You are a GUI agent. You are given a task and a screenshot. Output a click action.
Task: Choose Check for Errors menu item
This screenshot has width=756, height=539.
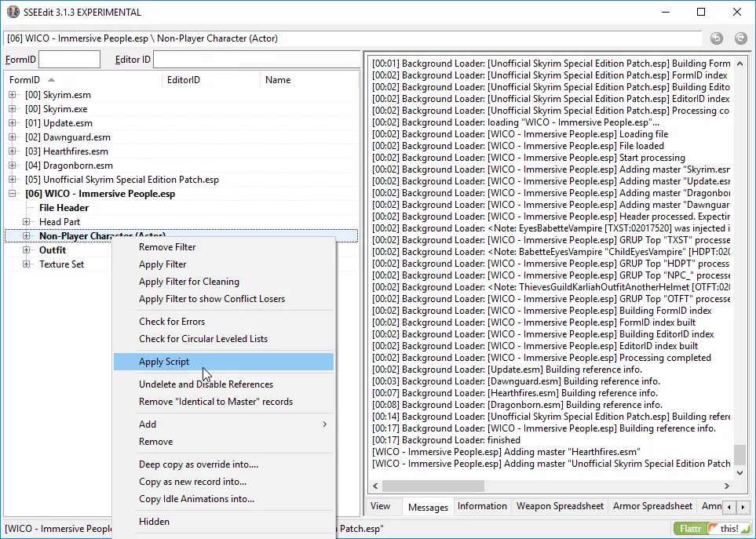click(224, 322)
